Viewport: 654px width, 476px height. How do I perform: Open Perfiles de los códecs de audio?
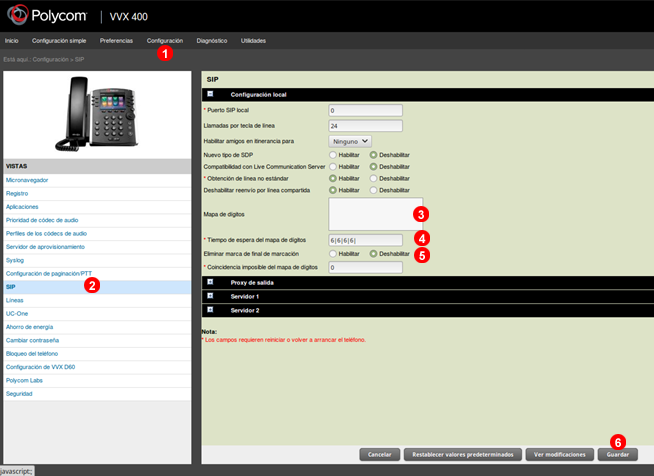(x=97, y=234)
